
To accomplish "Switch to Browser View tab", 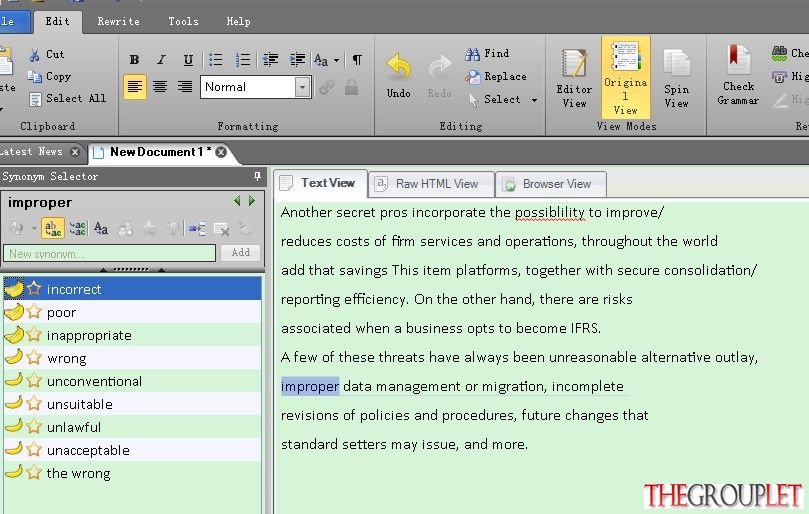I will (551, 184).
